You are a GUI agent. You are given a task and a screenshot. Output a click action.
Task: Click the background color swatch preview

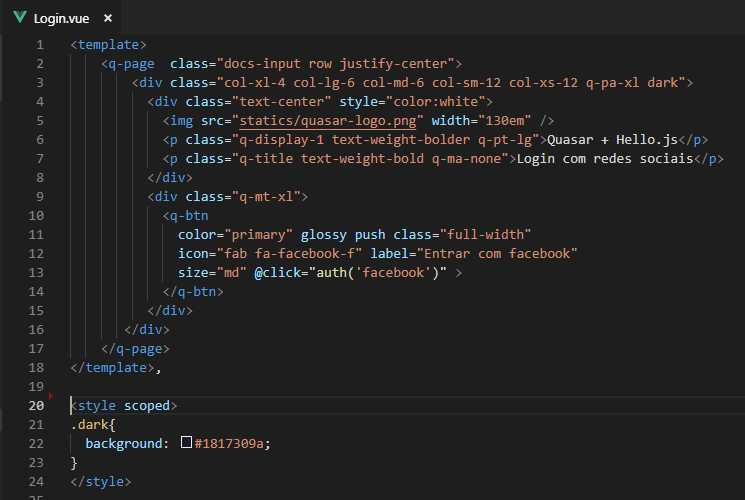coord(186,443)
